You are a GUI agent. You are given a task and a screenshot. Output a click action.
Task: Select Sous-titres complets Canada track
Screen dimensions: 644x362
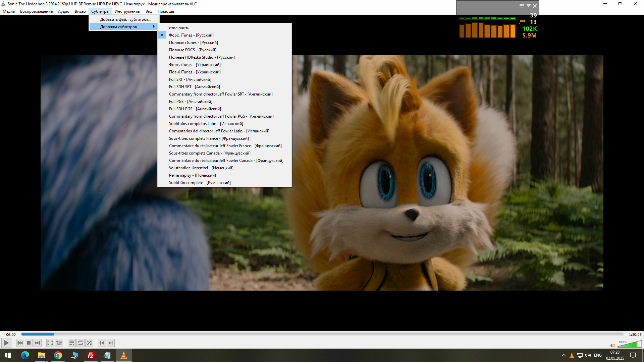224,153
